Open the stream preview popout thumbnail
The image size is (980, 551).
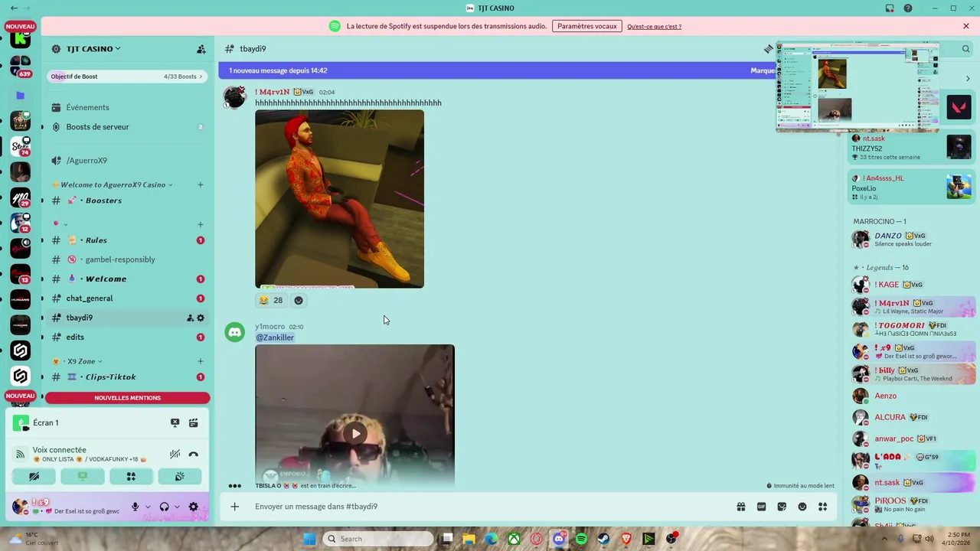(x=857, y=87)
